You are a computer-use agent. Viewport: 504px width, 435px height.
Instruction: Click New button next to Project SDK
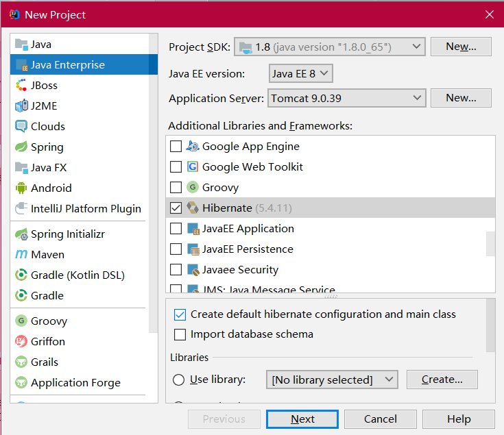pyautogui.click(x=461, y=47)
